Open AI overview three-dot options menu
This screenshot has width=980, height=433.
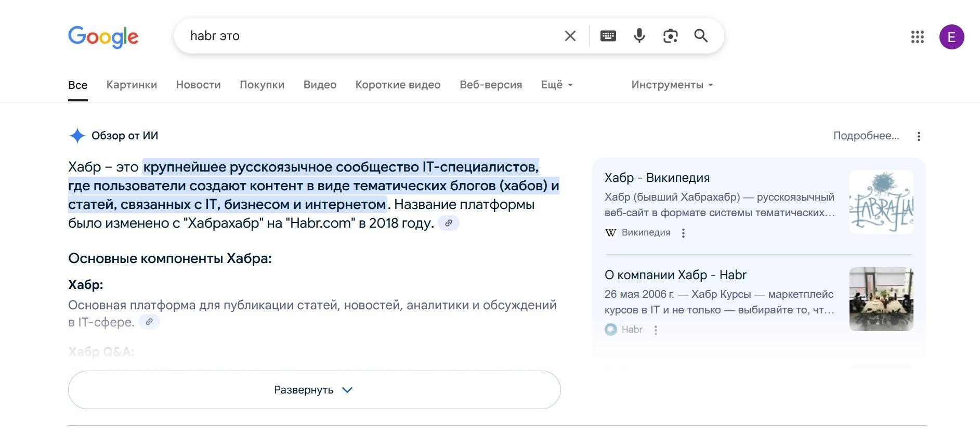pyautogui.click(x=919, y=136)
